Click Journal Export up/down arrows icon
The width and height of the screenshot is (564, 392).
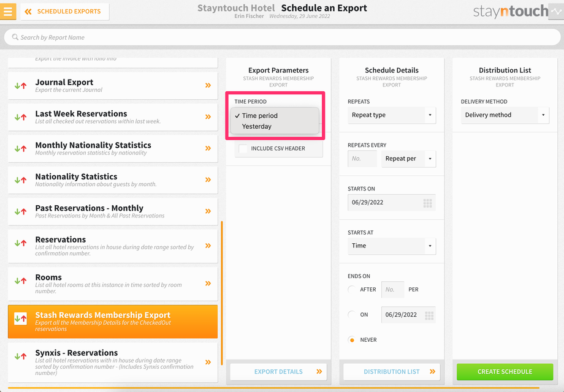[20, 86]
